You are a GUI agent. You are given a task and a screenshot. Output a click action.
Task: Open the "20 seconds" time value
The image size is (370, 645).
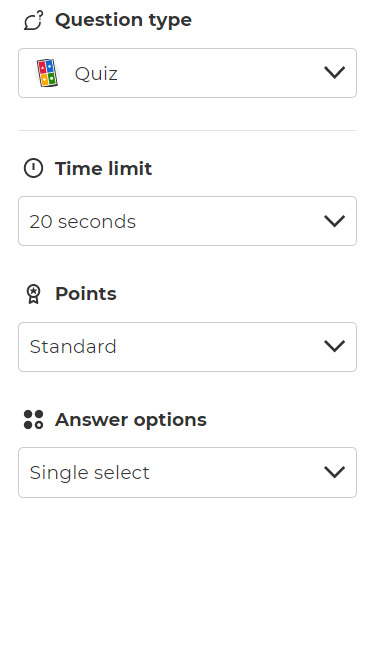tap(82, 222)
